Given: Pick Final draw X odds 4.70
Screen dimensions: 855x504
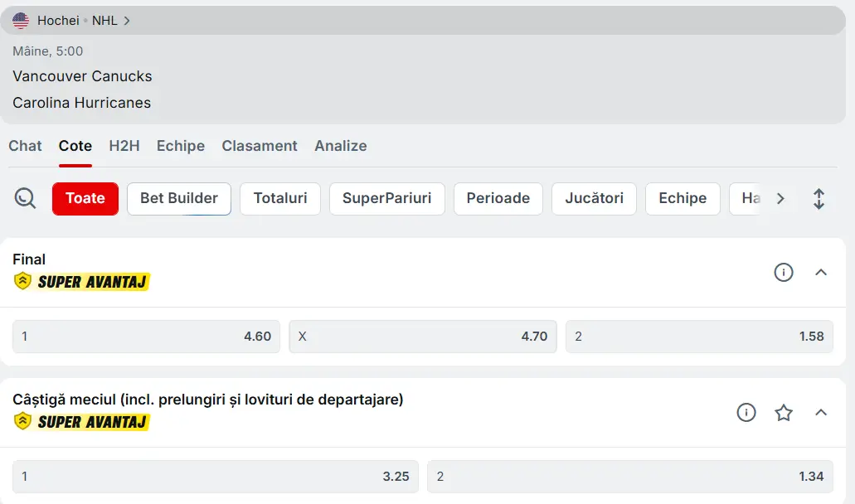Looking at the screenshot, I should [423, 337].
